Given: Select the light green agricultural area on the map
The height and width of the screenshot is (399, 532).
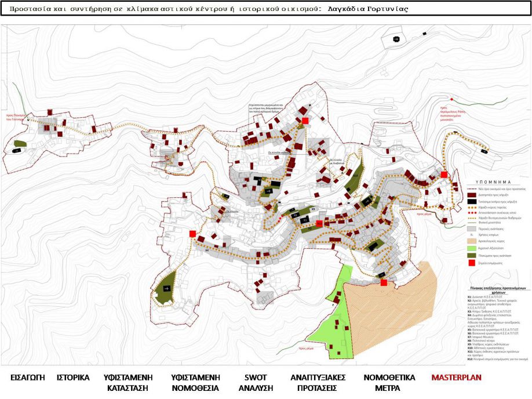Looking at the screenshot, I should (335, 325).
